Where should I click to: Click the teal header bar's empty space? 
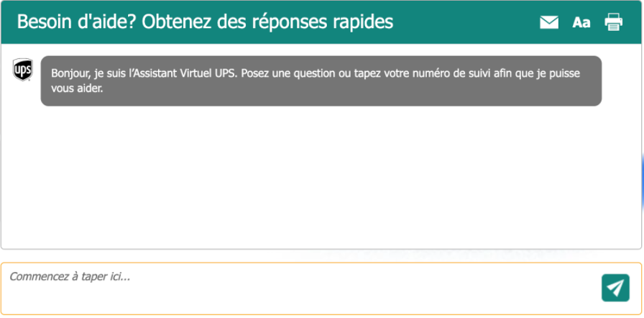tap(467, 22)
